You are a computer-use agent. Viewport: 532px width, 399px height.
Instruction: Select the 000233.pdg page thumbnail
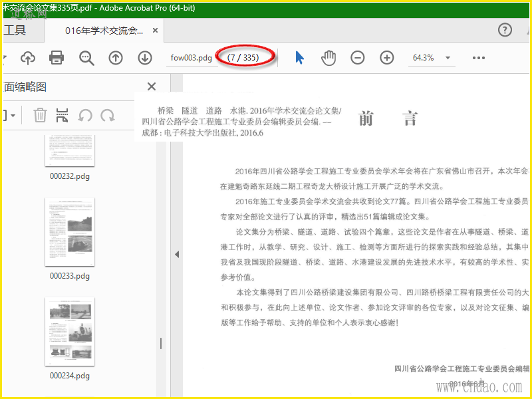(70, 232)
